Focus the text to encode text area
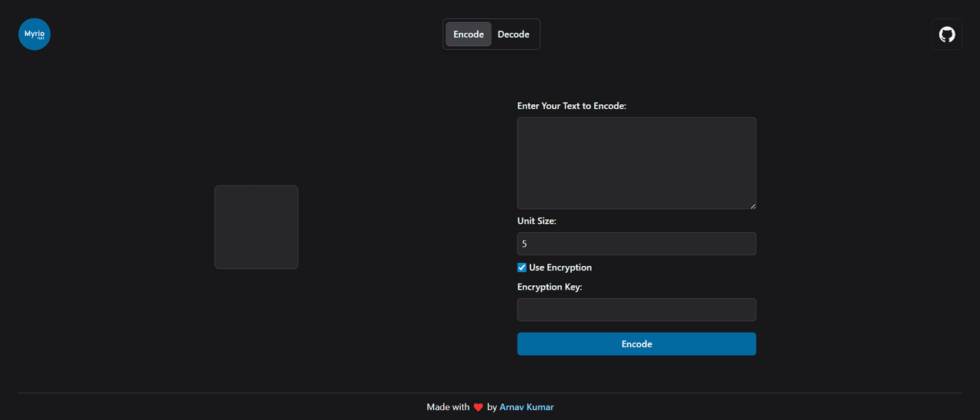The height and width of the screenshot is (420, 980). 636,162
